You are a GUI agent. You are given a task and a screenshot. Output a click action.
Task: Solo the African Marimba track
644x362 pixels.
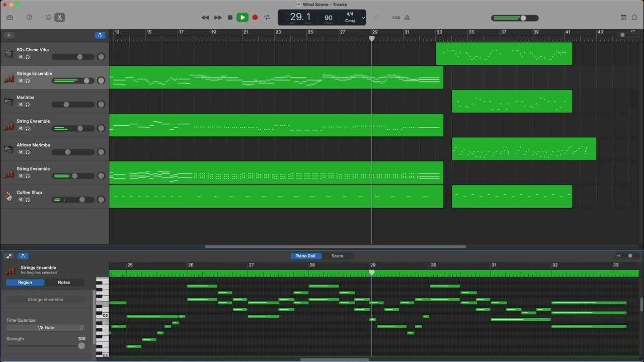(28, 152)
